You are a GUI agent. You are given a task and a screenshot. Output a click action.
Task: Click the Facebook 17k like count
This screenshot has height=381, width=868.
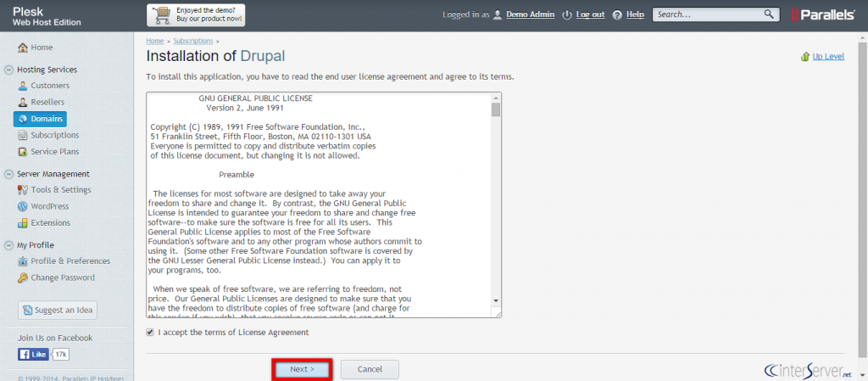click(x=62, y=355)
